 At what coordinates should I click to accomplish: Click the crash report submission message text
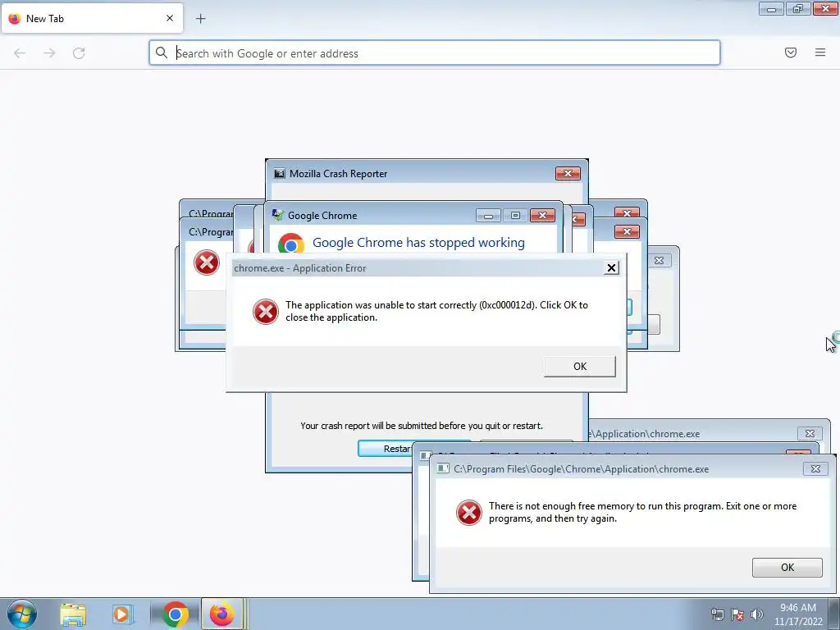[x=422, y=426]
